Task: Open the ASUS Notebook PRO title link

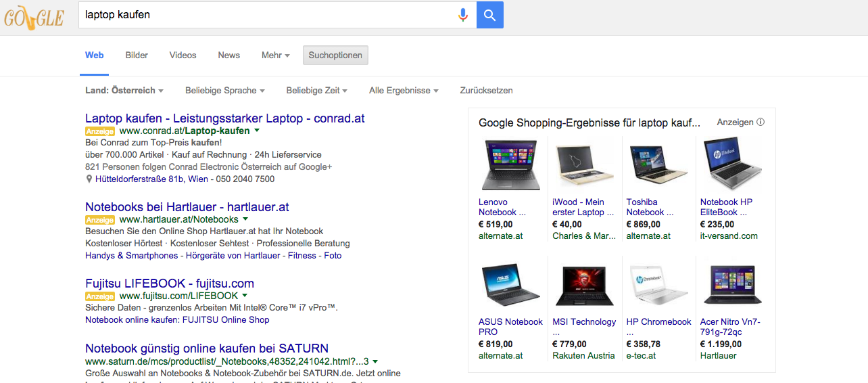Action: tap(511, 327)
